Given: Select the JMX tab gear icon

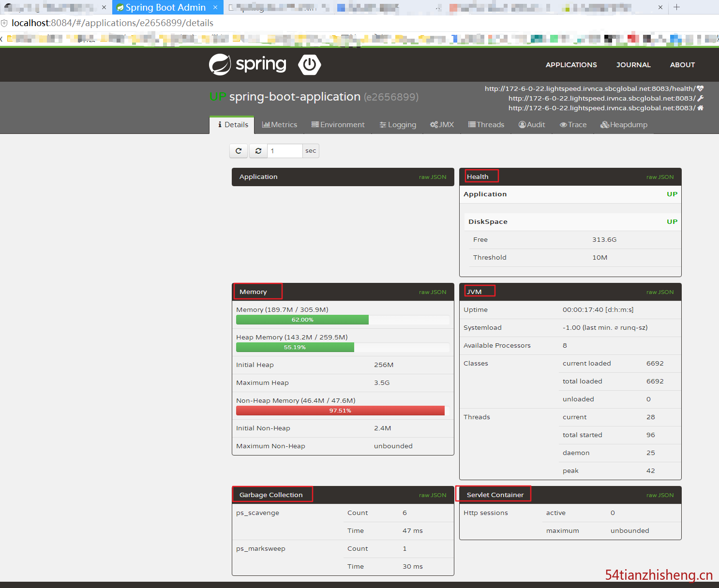Looking at the screenshot, I should 434,124.
